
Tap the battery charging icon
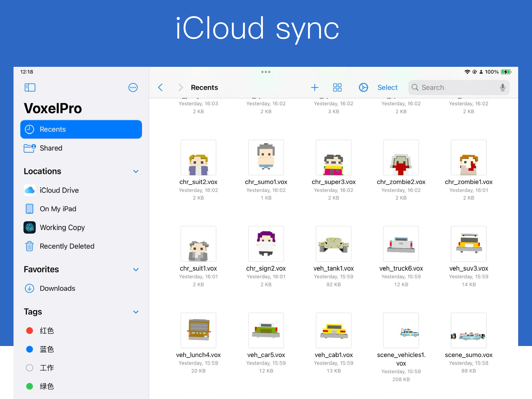pos(506,72)
